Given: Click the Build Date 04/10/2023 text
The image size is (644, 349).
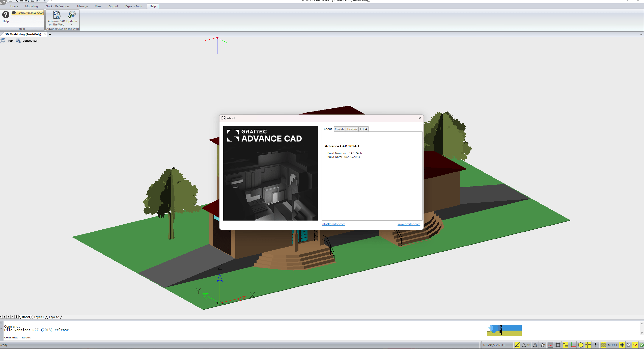Looking at the screenshot, I should [x=344, y=157].
